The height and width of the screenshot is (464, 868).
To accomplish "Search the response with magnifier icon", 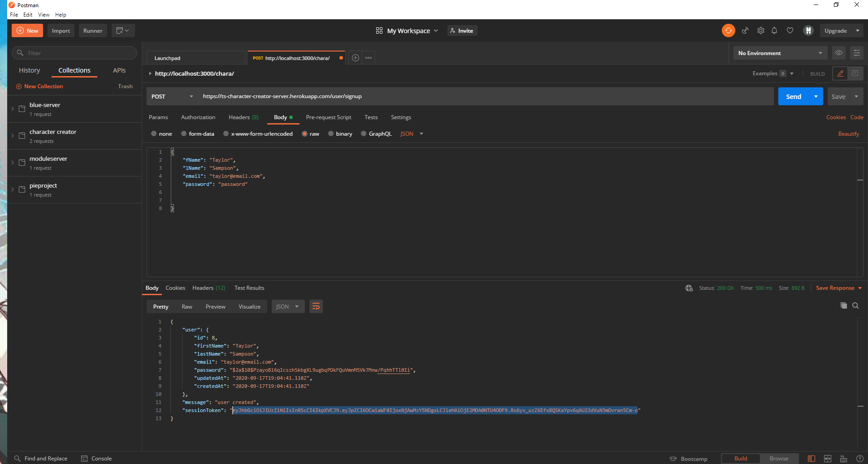I will pyautogui.click(x=855, y=305).
